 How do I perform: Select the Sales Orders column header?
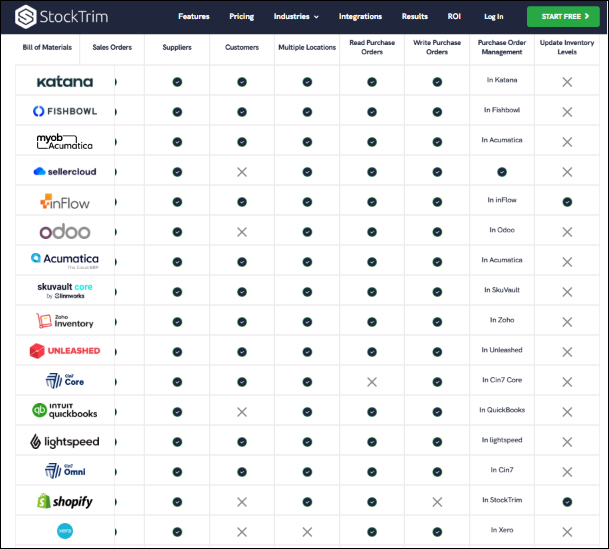112,47
